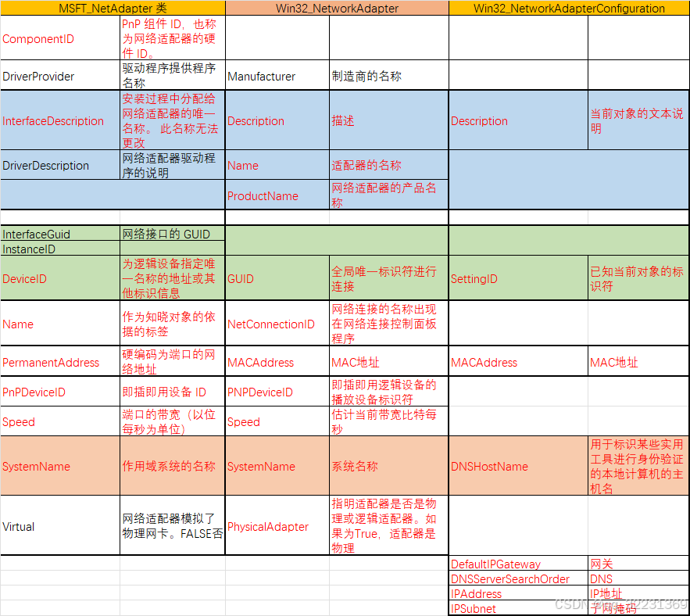Image resolution: width=690 pixels, height=616 pixels.
Task: Select the PhysicalAdapter cell
Action: pos(277,525)
